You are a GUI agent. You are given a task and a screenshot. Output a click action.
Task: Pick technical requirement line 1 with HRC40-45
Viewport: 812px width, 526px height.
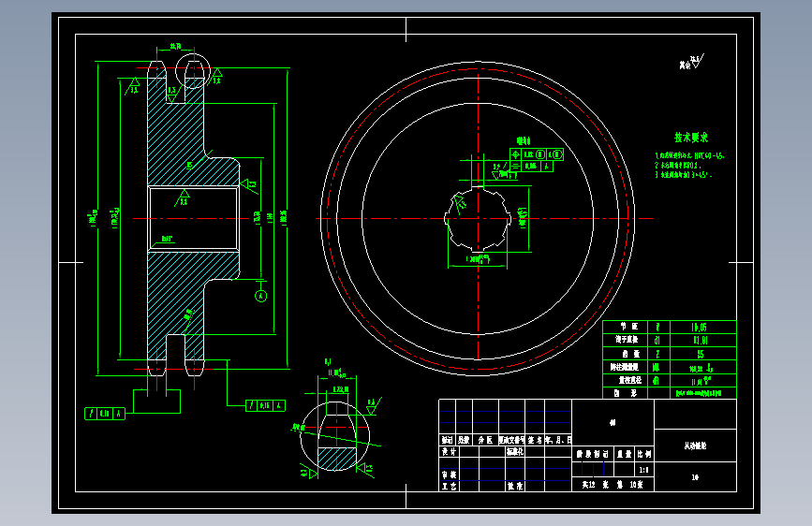[689, 155]
